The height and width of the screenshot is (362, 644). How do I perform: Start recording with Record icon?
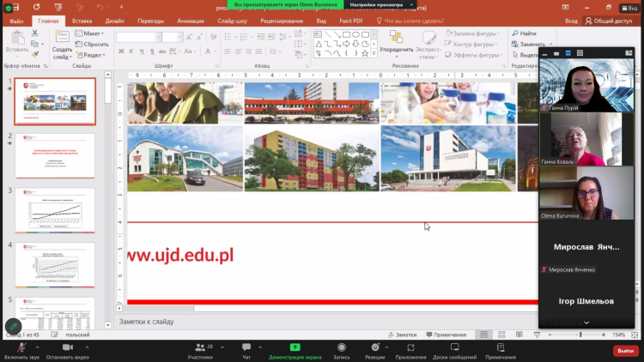point(341,347)
